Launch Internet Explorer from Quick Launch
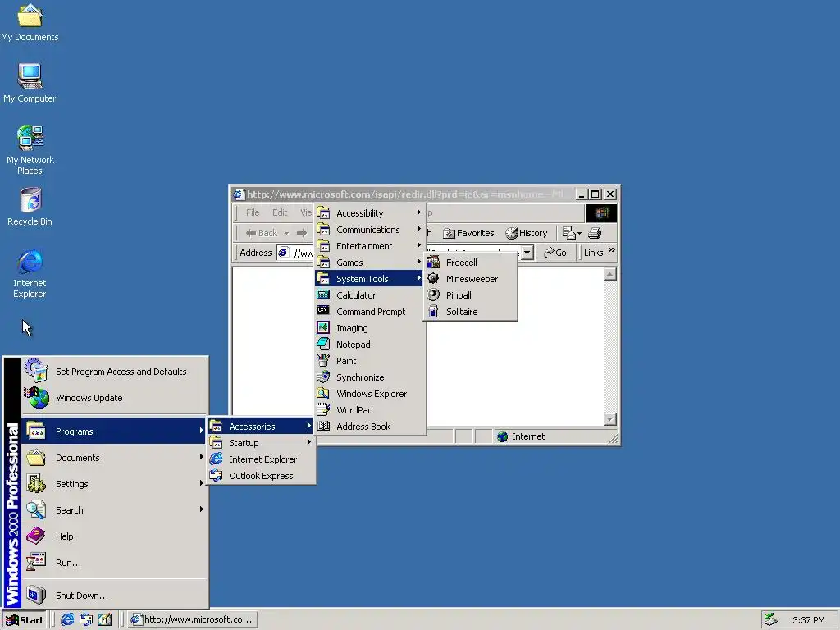 (67, 620)
